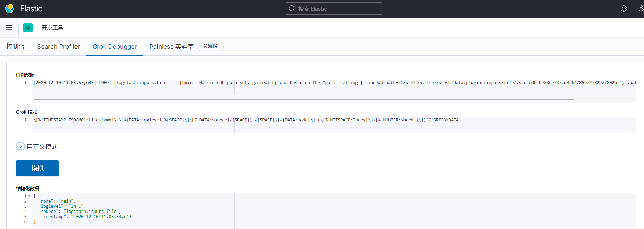
Task: Open the help menu icon
Action: coord(624,9)
